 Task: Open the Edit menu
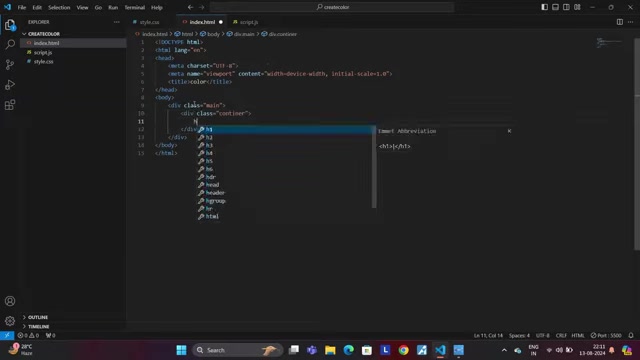pos(37,7)
